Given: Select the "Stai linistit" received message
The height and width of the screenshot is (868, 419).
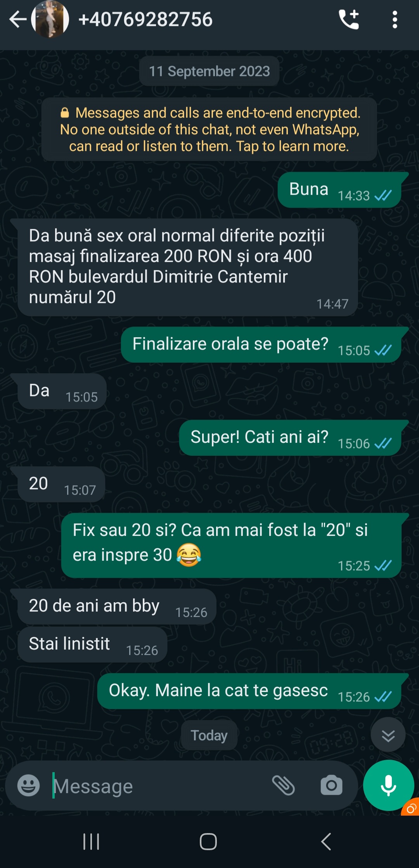Looking at the screenshot, I should tap(93, 644).
